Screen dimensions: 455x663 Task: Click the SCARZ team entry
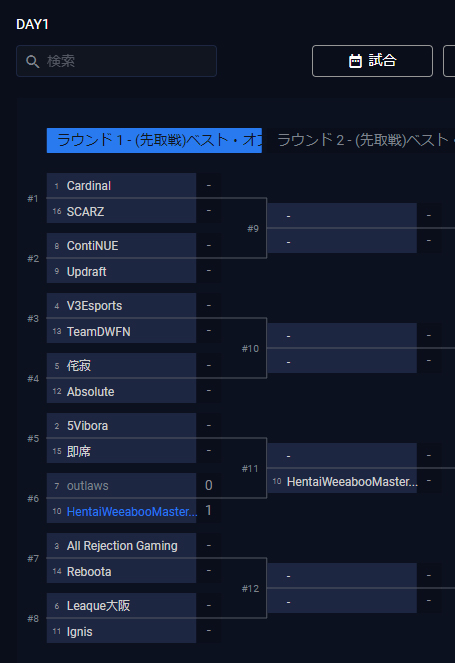point(121,211)
